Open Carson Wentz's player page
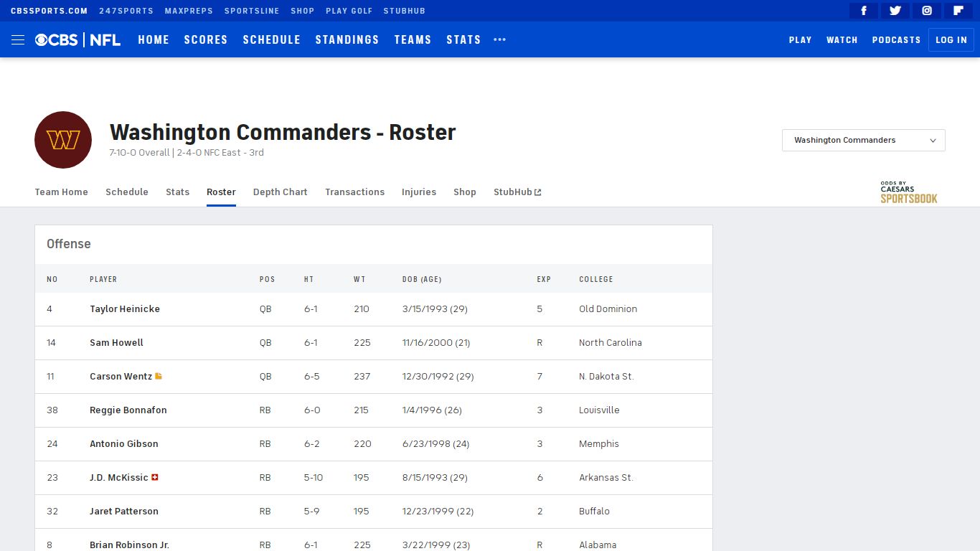Screen dimensions: 980x551 tap(121, 377)
